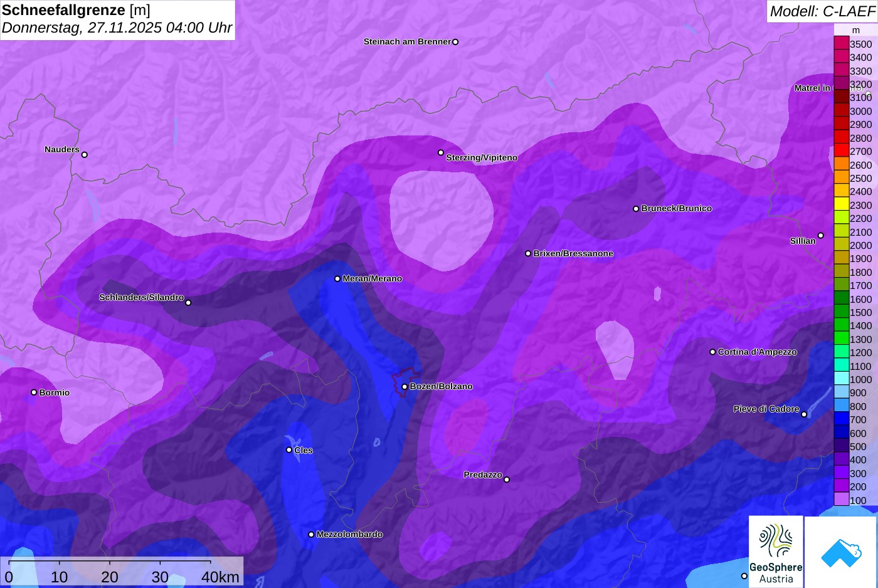Screen dimensions: 878x588
Task: Select the Brixen/Bressanone city label
Action: (573, 254)
